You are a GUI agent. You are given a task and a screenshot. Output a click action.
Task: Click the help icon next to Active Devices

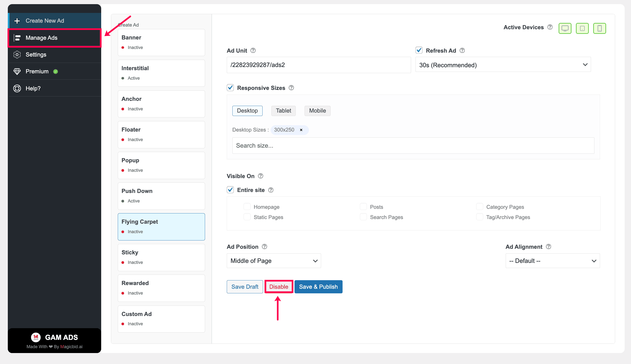[550, 27]
